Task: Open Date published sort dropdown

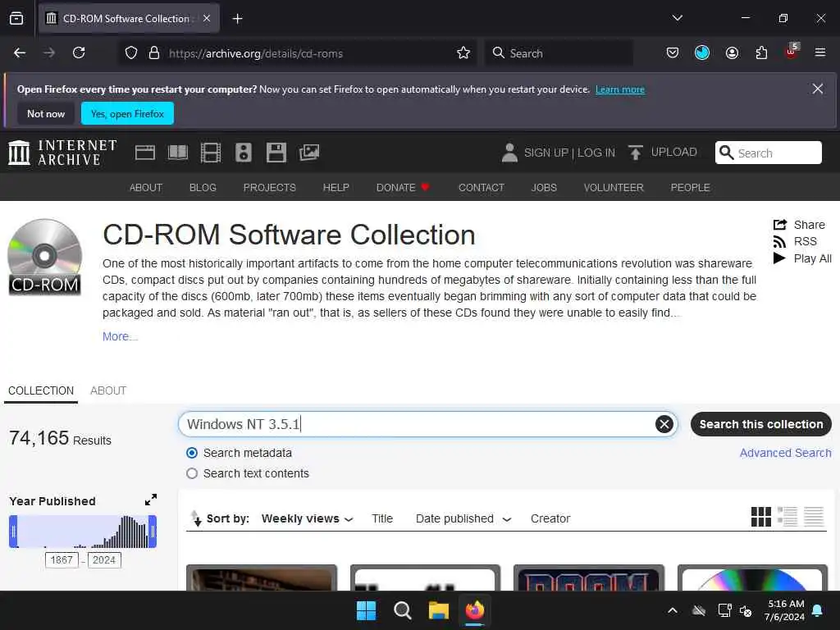Action: [463, 518]
